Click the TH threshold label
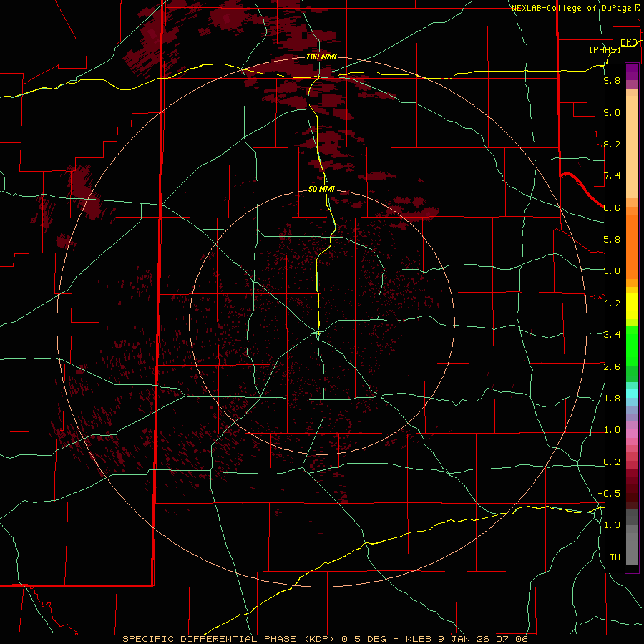 click(x=615, y=557)
